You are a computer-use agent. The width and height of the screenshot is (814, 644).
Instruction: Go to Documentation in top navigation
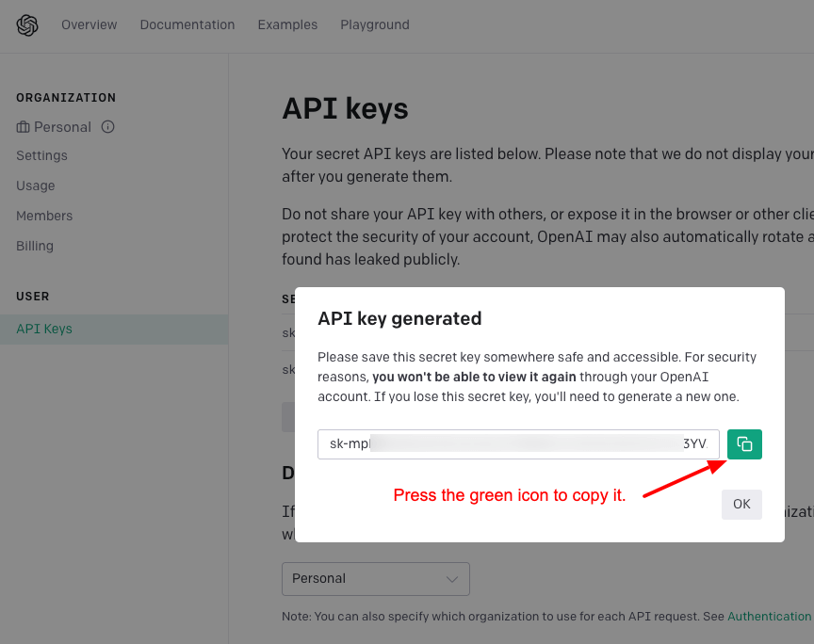(187, 24)
